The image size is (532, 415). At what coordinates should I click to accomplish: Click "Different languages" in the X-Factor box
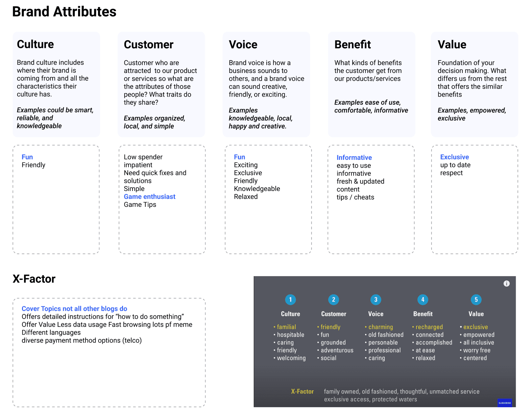pos(51,333)
